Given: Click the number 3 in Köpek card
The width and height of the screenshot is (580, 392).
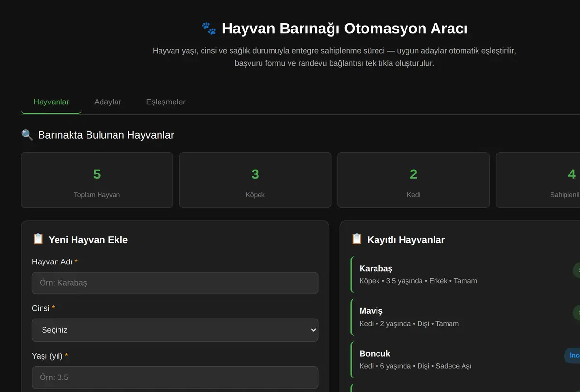Looking at the screenshot, I should [x=255, y=174].
